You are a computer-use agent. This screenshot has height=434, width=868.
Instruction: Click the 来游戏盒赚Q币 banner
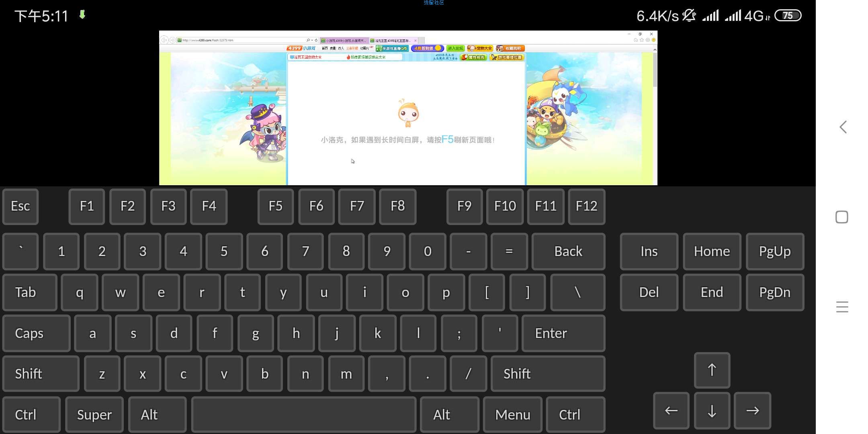point(392,48)
